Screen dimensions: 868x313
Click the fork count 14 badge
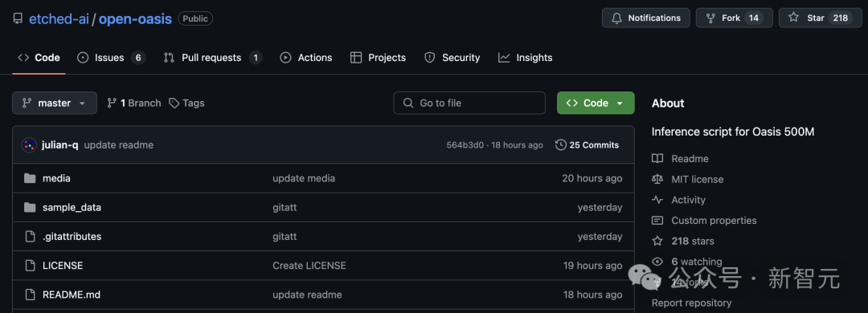click(x=753, y=18)
